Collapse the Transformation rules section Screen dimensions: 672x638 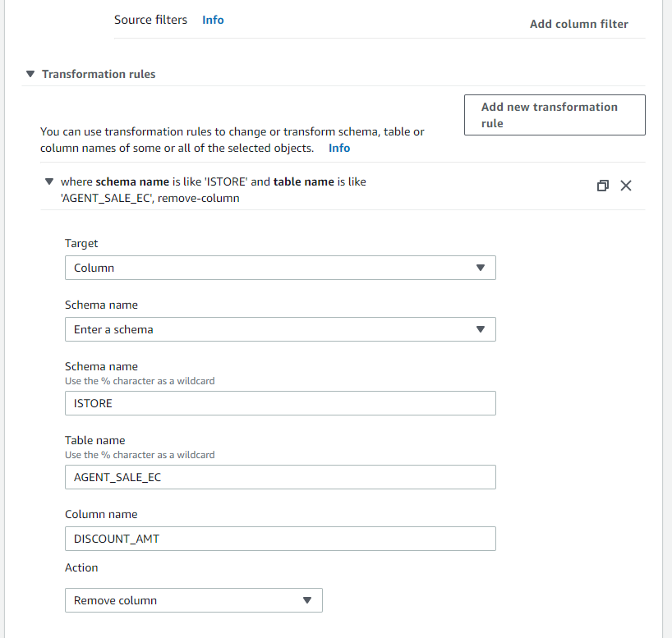(x=30, y=74)
